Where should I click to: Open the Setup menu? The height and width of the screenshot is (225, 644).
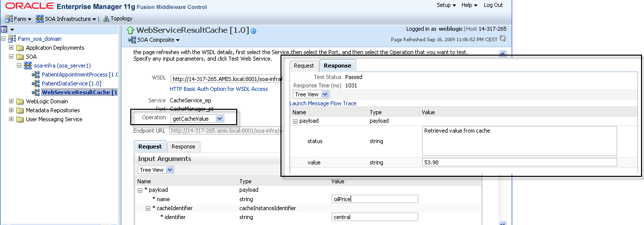pyautogui.click(x=446, y=5)
